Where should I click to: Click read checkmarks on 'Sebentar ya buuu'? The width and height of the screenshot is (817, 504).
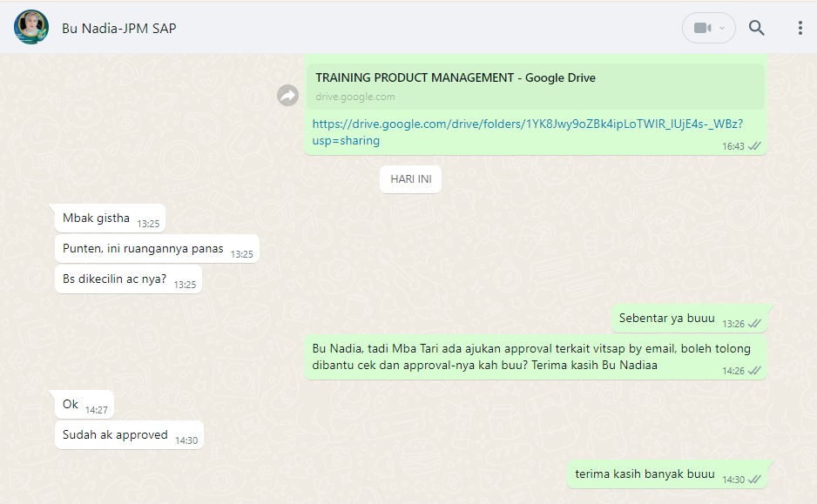click(x=755, y=324)
